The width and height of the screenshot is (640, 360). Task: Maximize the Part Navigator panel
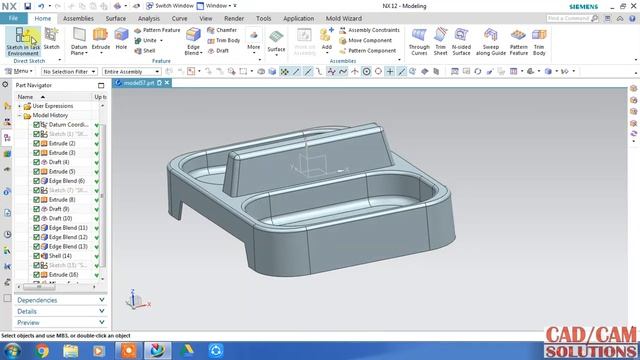pos(101,85)
